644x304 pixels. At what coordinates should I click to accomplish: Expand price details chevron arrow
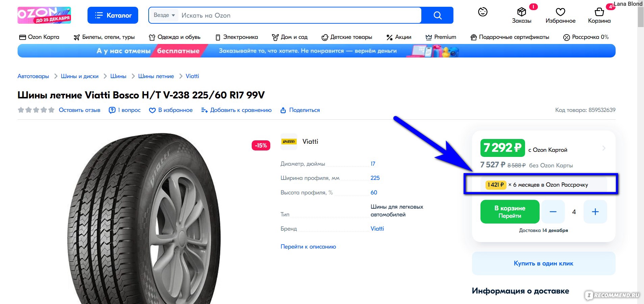(604, 148)
